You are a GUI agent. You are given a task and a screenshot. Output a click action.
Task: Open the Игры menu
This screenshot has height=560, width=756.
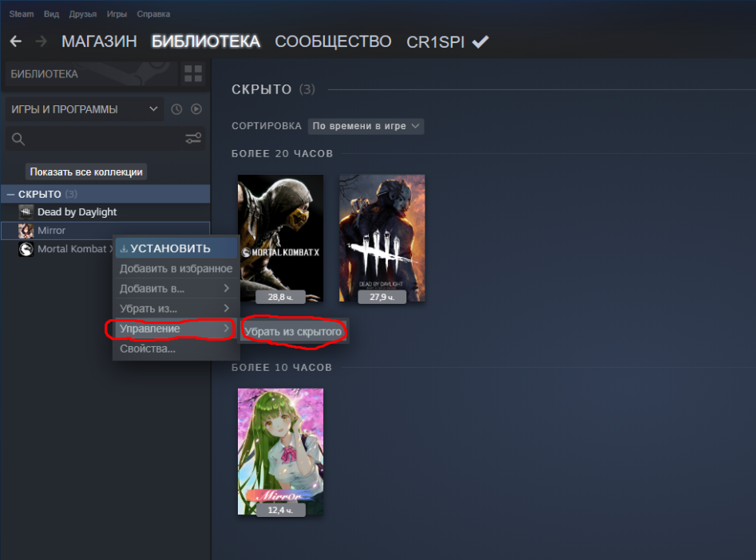point(117,14)
